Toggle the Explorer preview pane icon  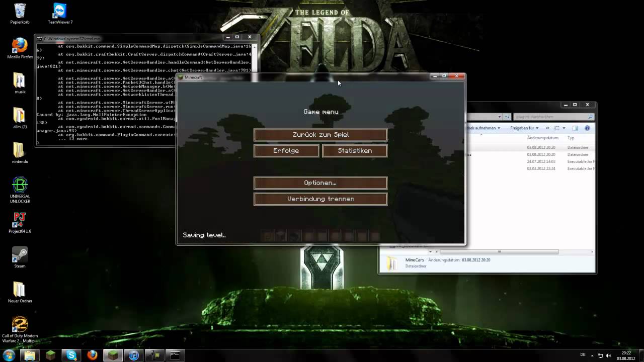click(x=576, y=128)
